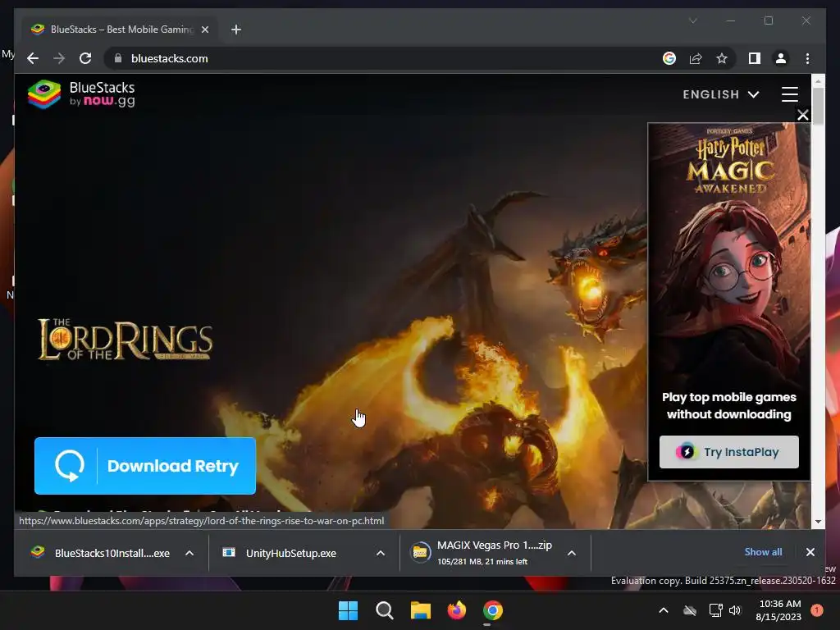This screenshot has width=840, height=630.
Task: Click the page scrollbar up arrow
Action: click(x=818, y=81)
